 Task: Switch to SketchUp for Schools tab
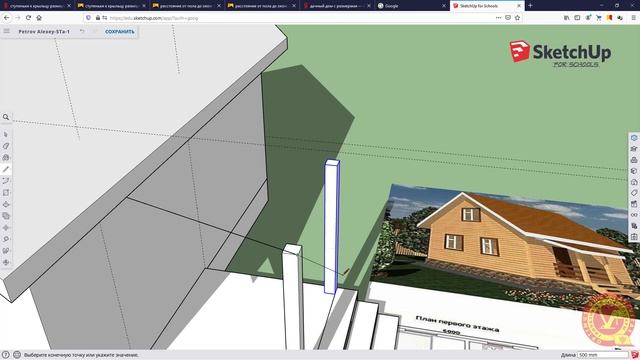tap(487, 6)
